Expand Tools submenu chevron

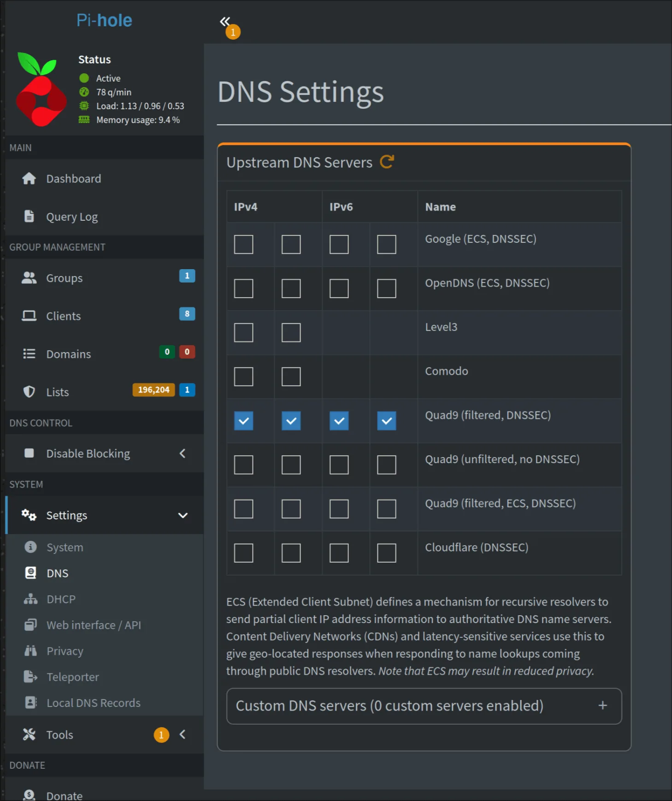pyautogui.click(x=183, y=734)
